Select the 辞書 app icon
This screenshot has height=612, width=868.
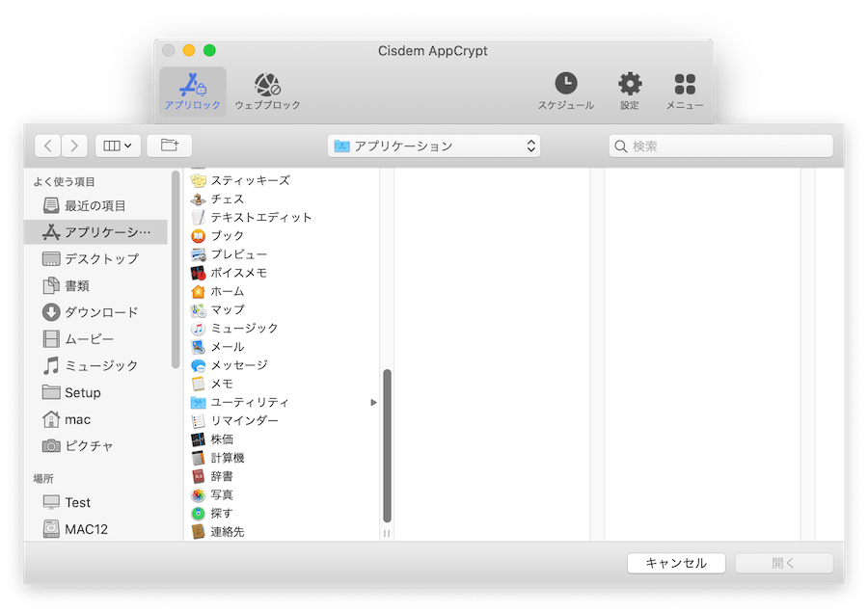(x=198, y=476)
